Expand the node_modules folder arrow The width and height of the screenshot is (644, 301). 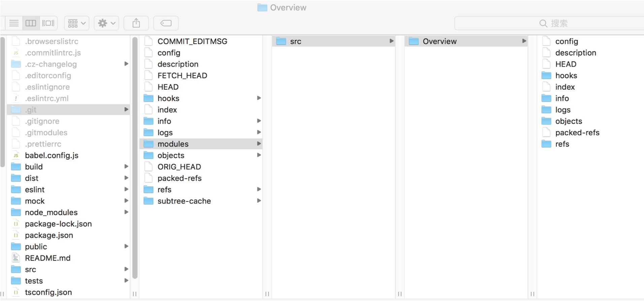tap(126, 212)
